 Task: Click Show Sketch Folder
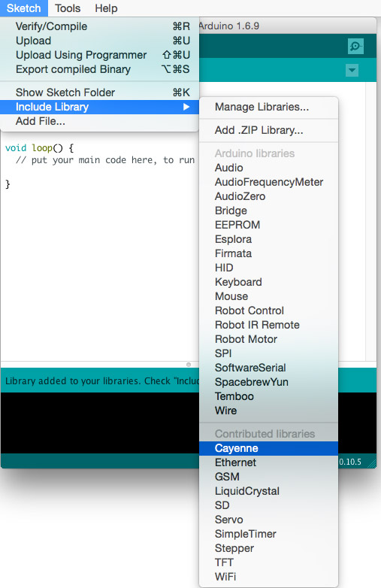click(99, 92)
